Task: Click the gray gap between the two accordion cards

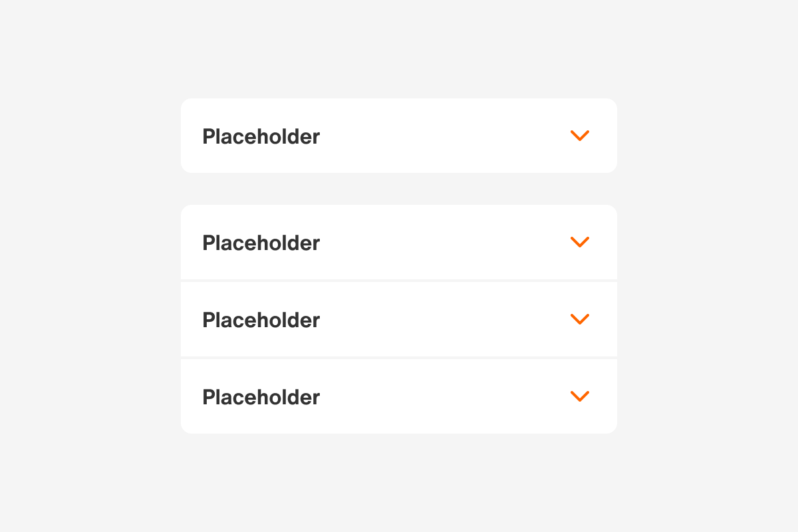Action: tap(399, 189)
